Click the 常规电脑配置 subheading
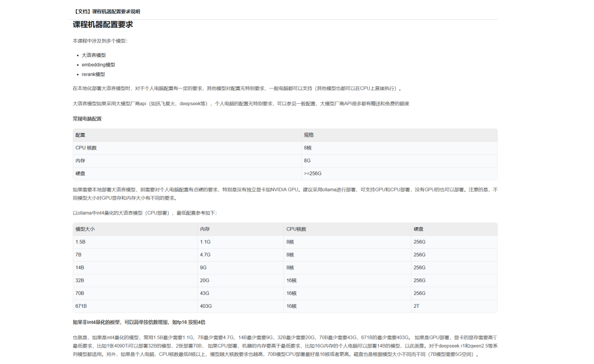The width and height of the screenshot is (594, 364). click(x=87, y=119)
